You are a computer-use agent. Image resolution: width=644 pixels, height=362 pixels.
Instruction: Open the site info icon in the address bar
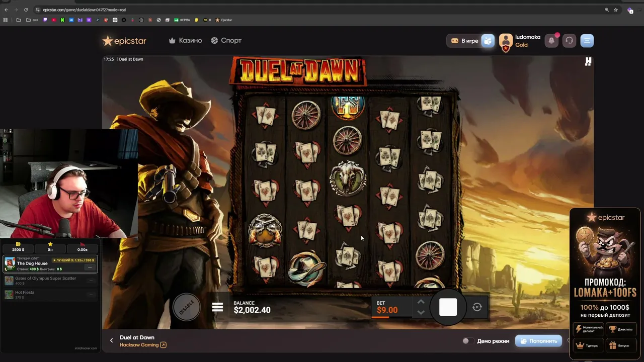(x=38, y=10)
